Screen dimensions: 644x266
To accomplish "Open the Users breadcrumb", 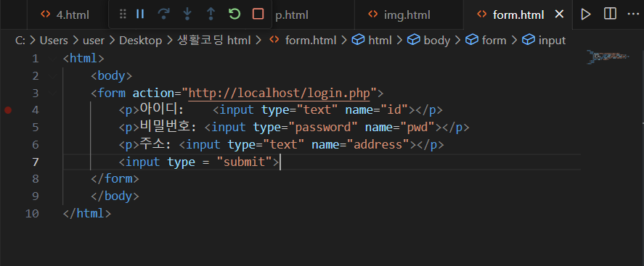I will pyautogui.click(x=54, y=40).
